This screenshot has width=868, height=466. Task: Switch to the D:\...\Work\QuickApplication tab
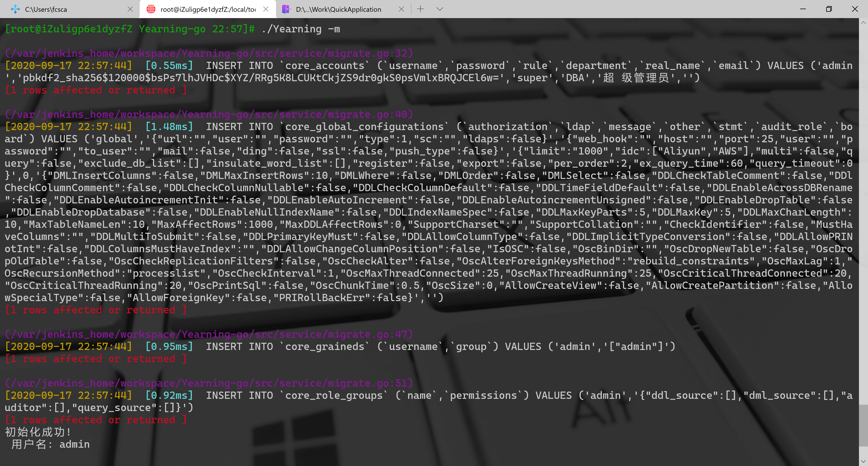click(x=338, y=10)
